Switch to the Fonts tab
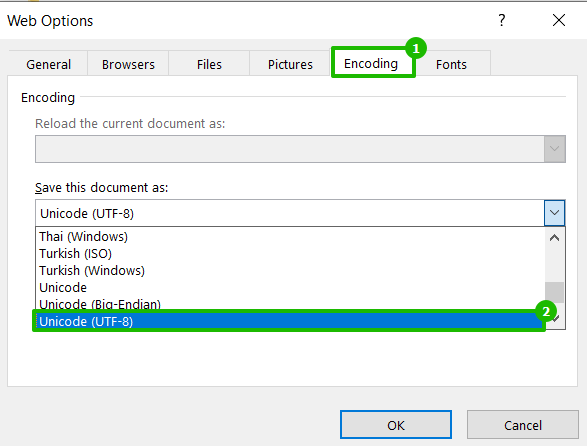Screen dimensions: 587x446 click(451, 64)
